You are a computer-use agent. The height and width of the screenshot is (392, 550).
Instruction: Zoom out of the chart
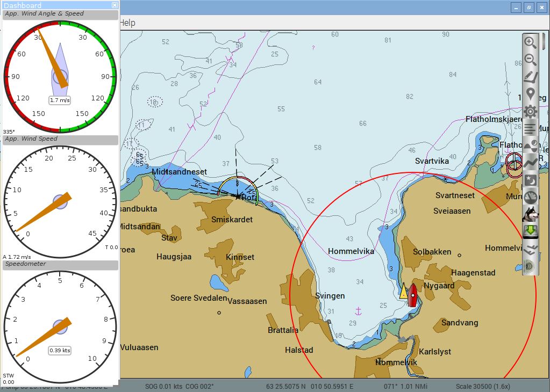tap(530, 59)
